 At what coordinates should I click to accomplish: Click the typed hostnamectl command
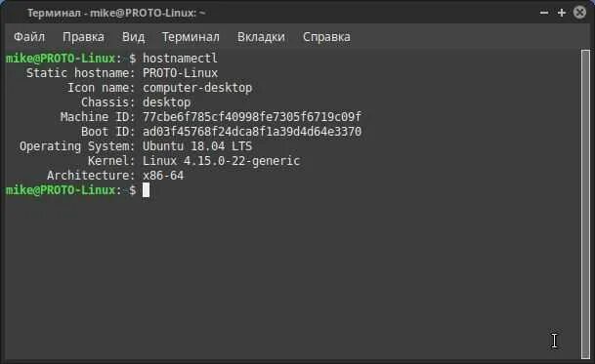(180, 59)
